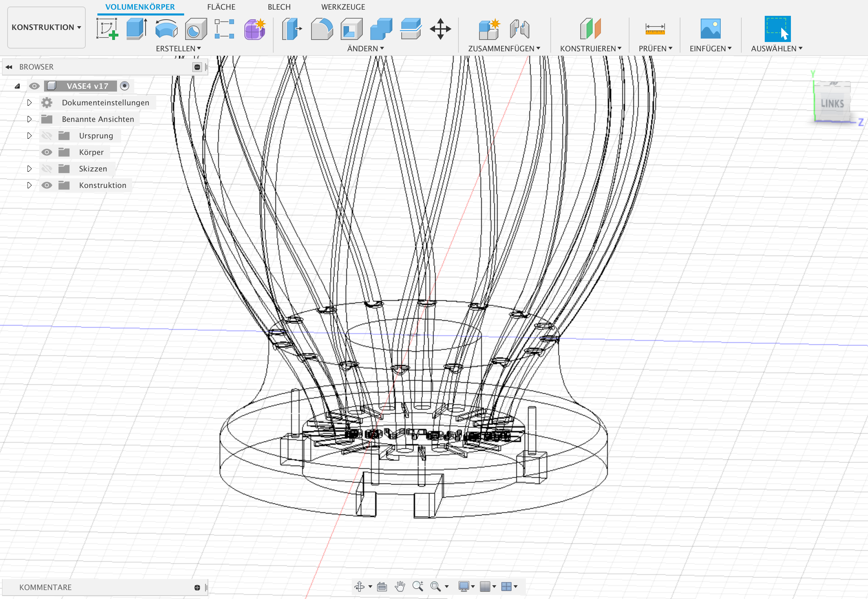Screen dimensions: 868x599
Task: Open Display Settings monitor icon
Action: (464, 586)
